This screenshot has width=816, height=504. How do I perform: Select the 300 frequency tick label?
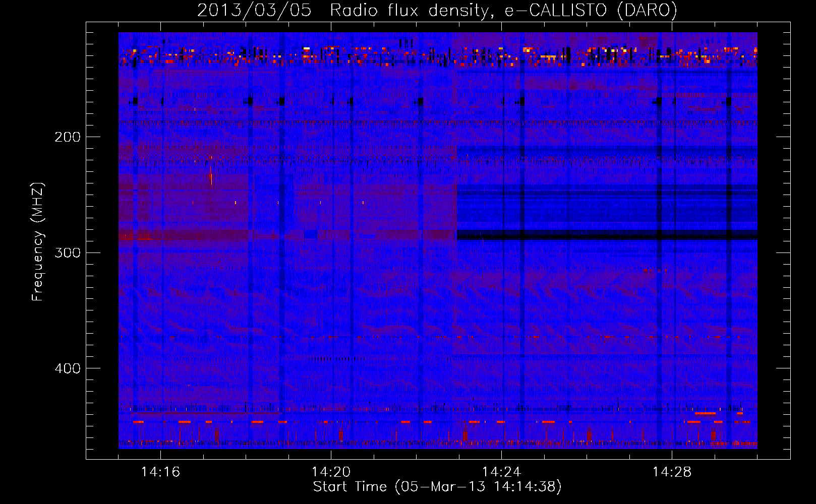68,253
